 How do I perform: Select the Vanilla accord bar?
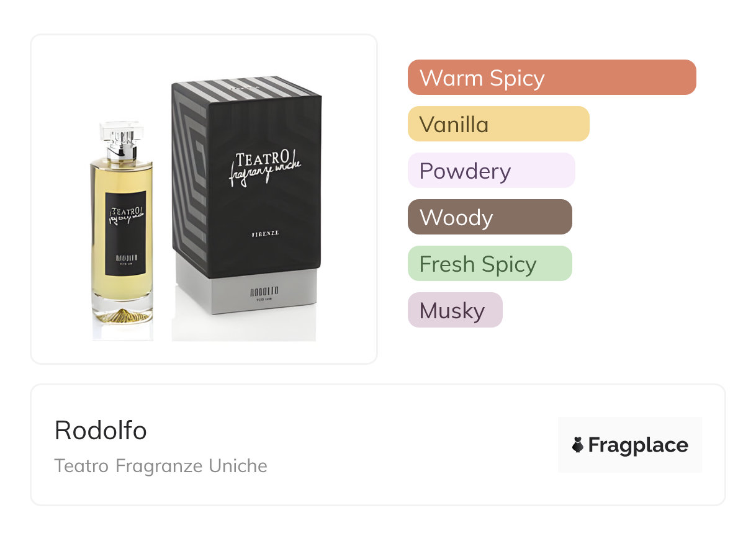pyautogui.click(x=498, y=124)
